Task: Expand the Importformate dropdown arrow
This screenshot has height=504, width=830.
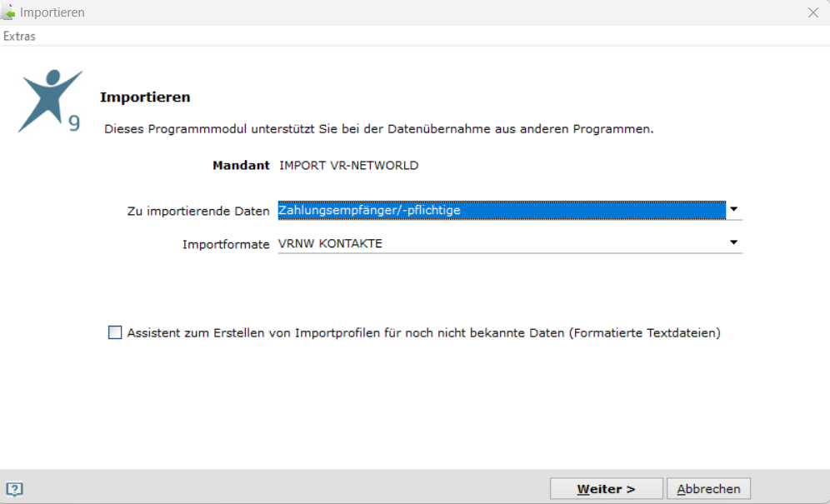Action: click(x=733, y=243)
